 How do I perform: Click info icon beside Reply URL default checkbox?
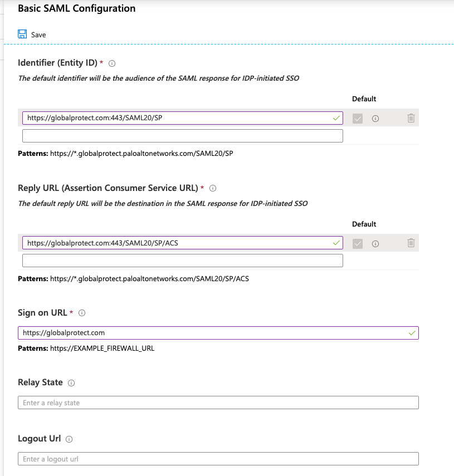(x=375, y=244)
